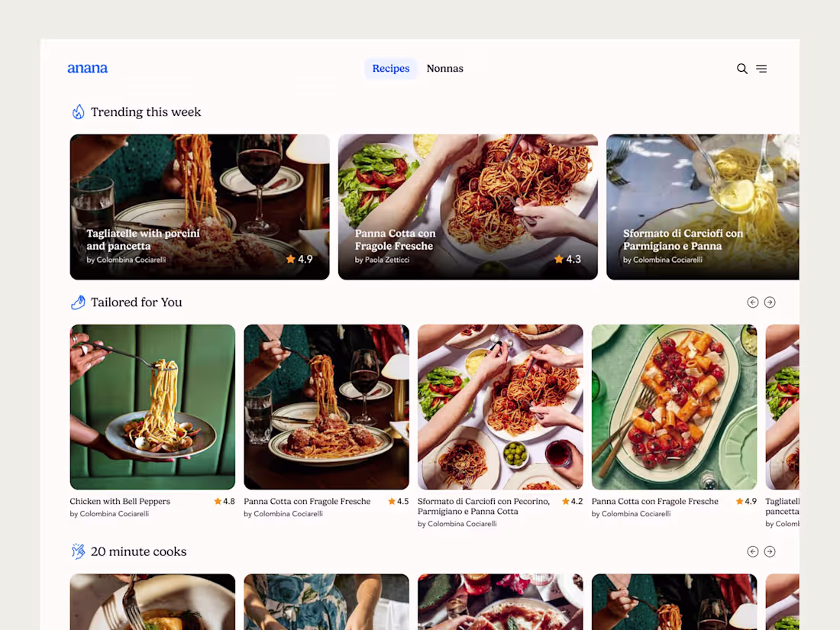Open the hamburger menu icon
The height and width of the screenshot is (630, 840).
[x=761, y=69]
